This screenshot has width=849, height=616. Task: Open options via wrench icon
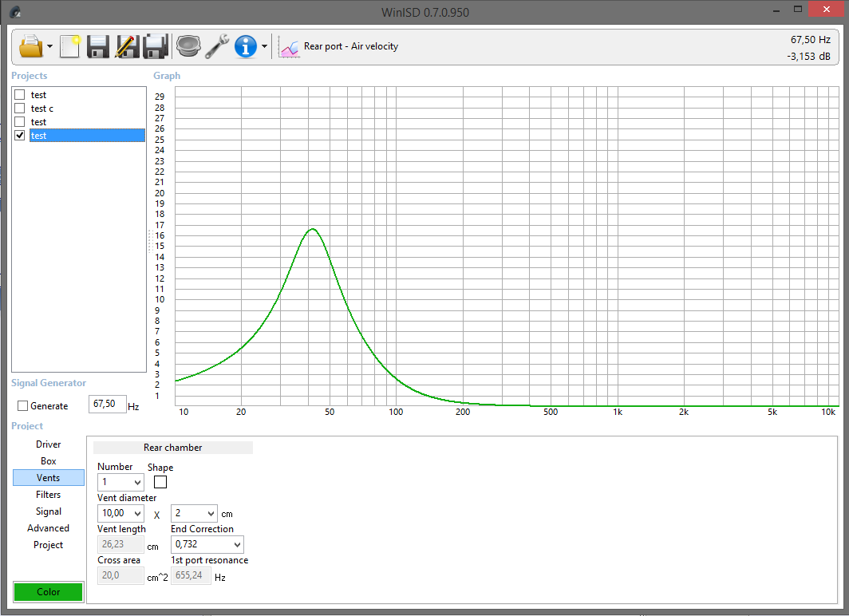point(217,46)
